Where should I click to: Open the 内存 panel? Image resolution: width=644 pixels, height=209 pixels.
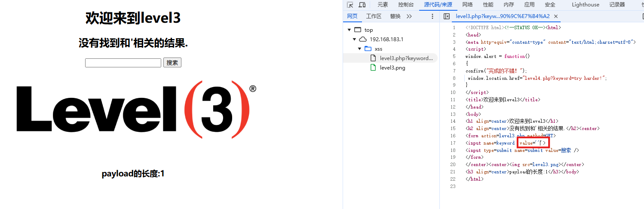(509, 5)
